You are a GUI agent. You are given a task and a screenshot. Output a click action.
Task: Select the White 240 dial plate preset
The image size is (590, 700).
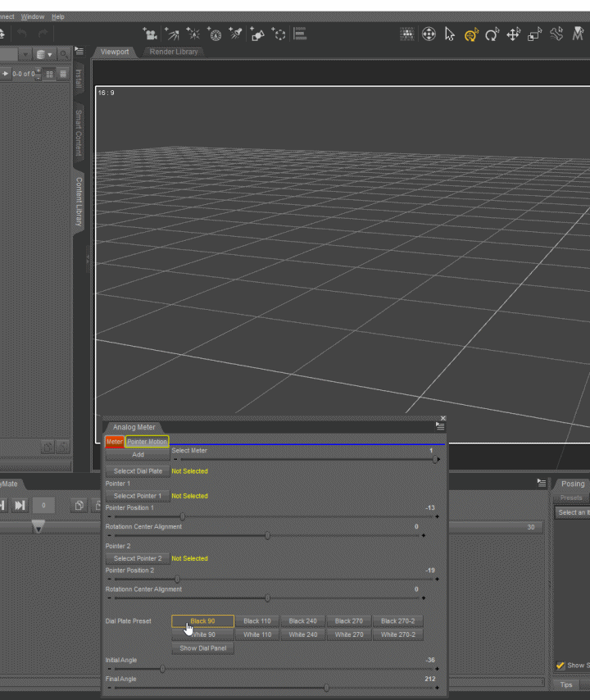302,634
